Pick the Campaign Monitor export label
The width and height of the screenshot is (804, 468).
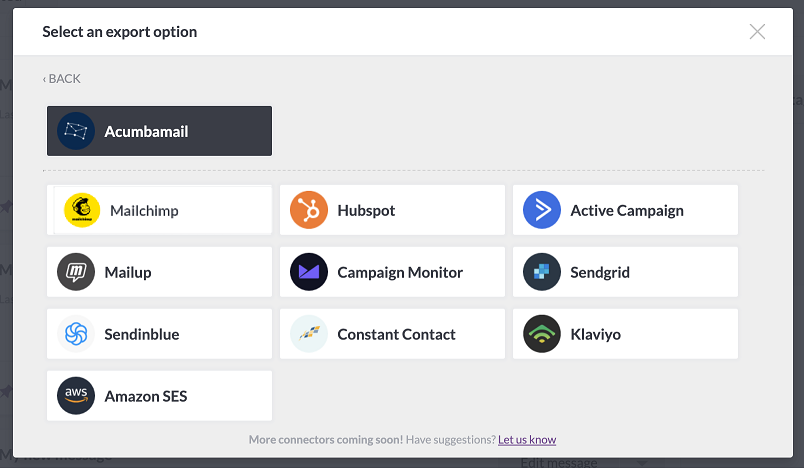pyautogui.click(x=400, y=272)
